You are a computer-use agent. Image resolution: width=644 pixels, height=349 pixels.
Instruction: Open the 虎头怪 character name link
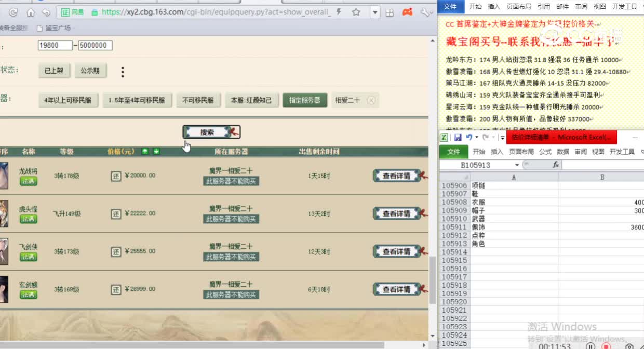[x=28, y=209]
